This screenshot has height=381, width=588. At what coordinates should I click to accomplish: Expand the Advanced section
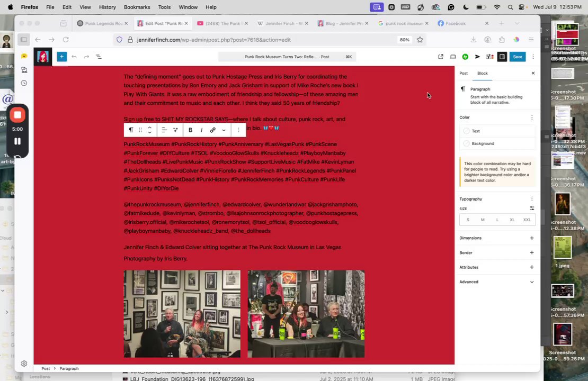pos(497,282)
